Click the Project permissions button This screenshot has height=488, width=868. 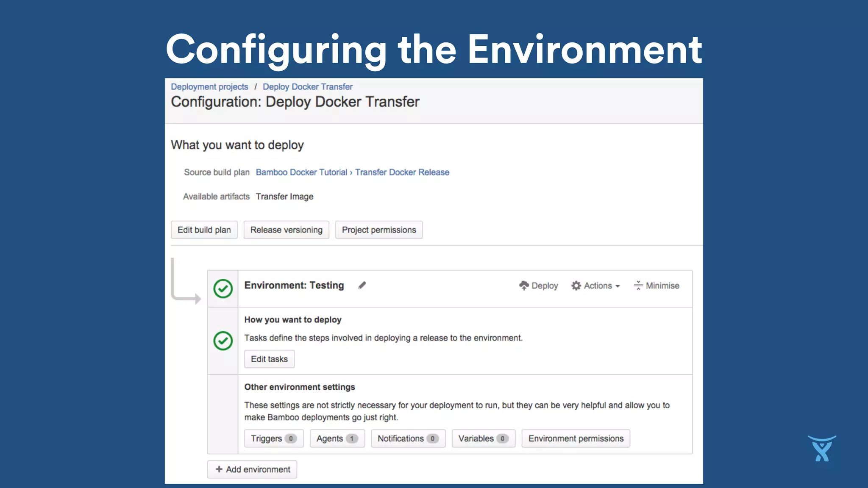[379, 230]
